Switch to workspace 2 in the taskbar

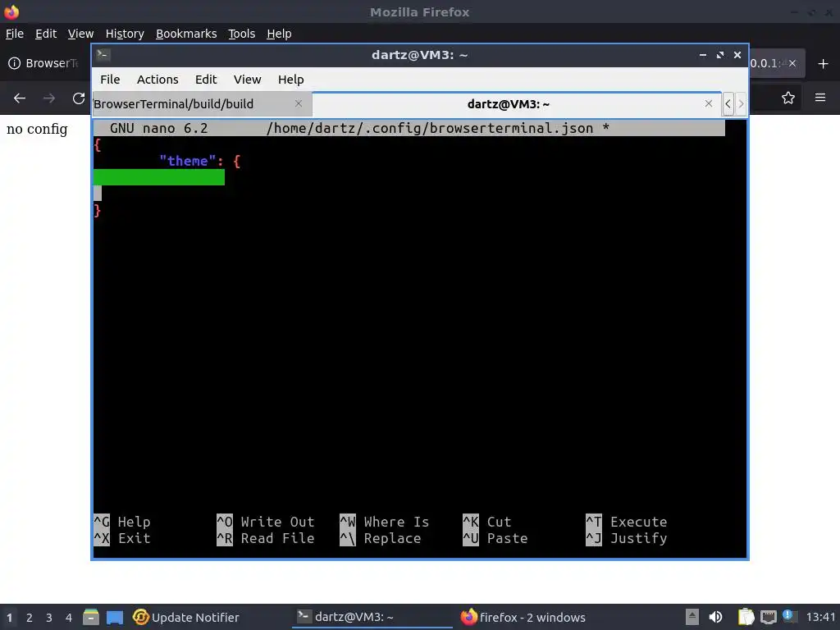[30, 618]
